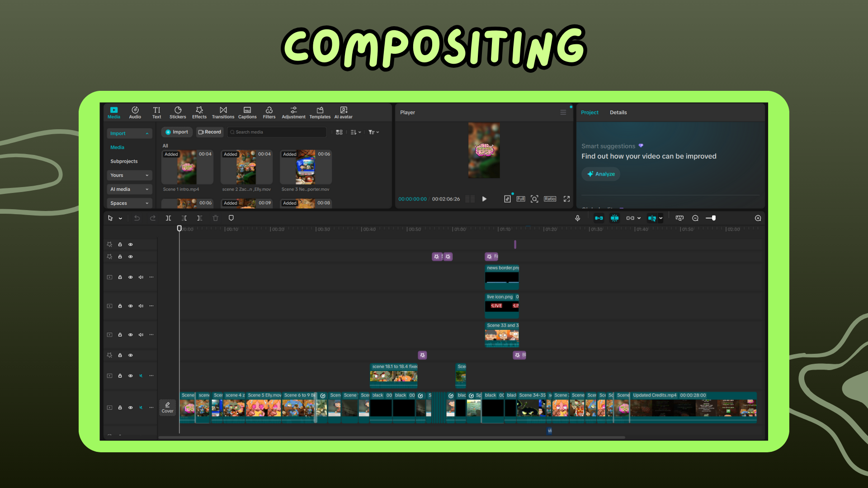This screenshot has height=488, width=868.
Task: Click the TikTok-style icon in the Player
Action: (507, 199)
